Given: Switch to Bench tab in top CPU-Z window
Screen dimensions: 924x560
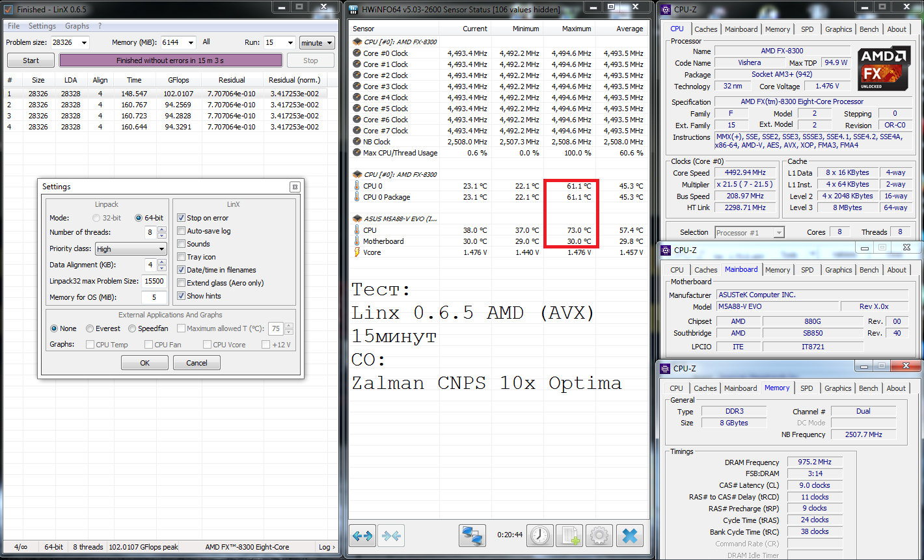Looking at the screenshot, I should click(869, 29).
